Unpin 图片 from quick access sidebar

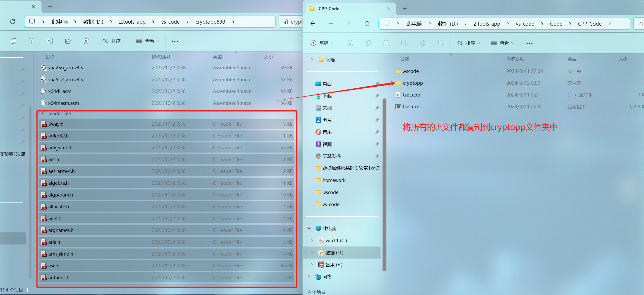coord(377,120)
